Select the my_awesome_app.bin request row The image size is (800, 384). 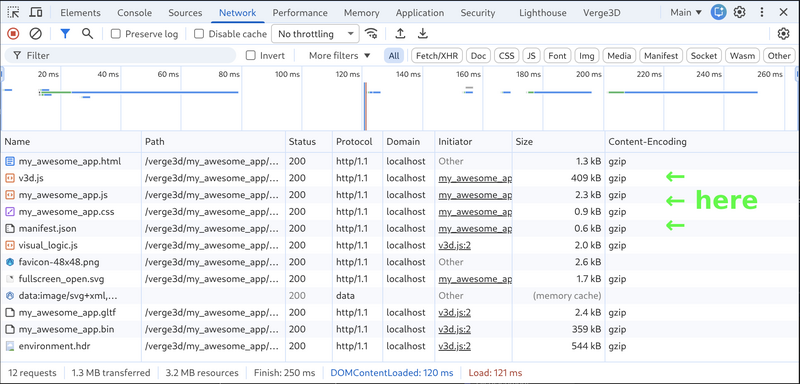pyautogui.click(x=400, y=329)
